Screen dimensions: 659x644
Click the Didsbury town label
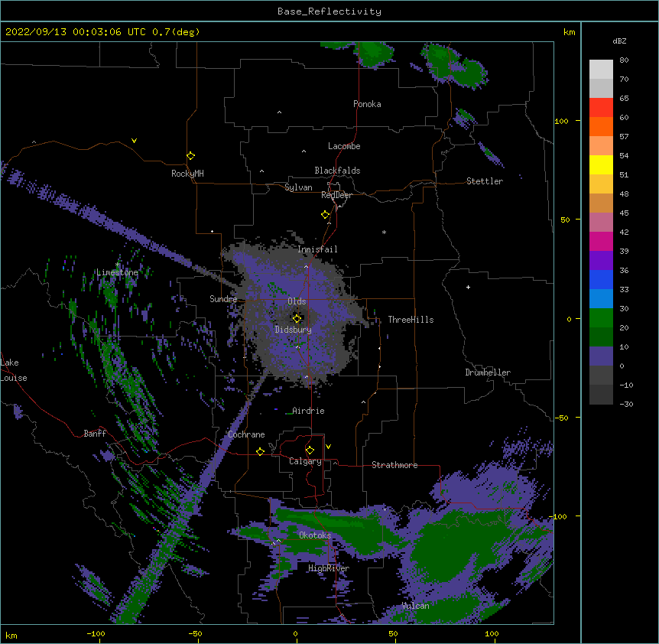(x=293, y=330)
